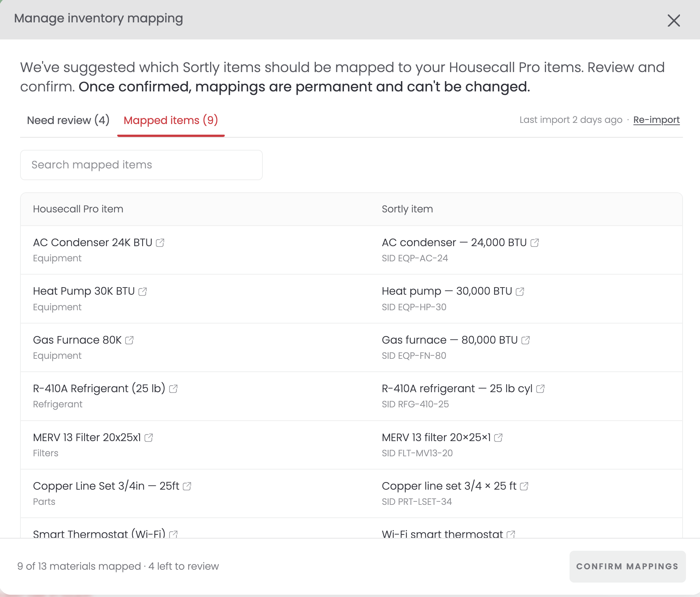Open external link for R-410A Refrigerant (25 lb)
The image size is (700, 597).
(x=173, y=389)
